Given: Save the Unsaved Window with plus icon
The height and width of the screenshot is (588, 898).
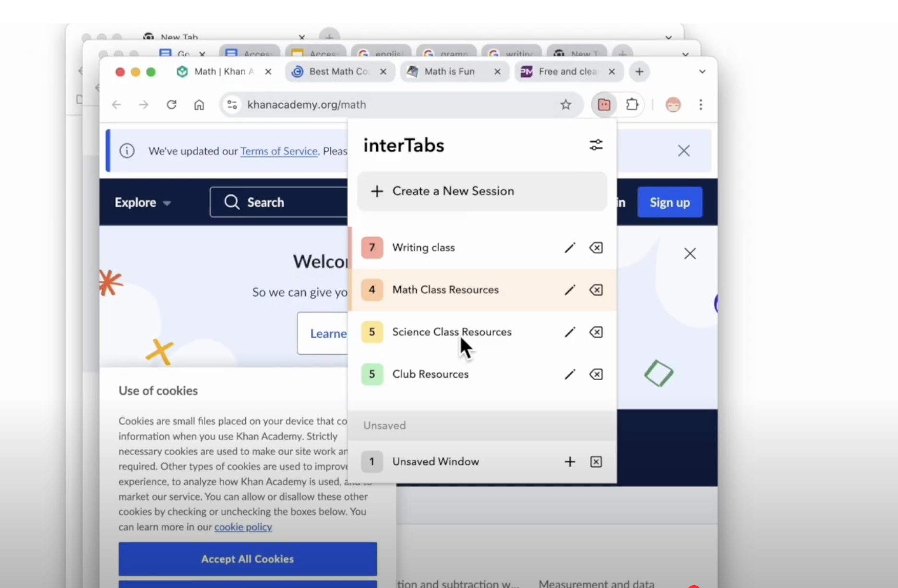Looking at the screenshot, I should pos(570,462).
